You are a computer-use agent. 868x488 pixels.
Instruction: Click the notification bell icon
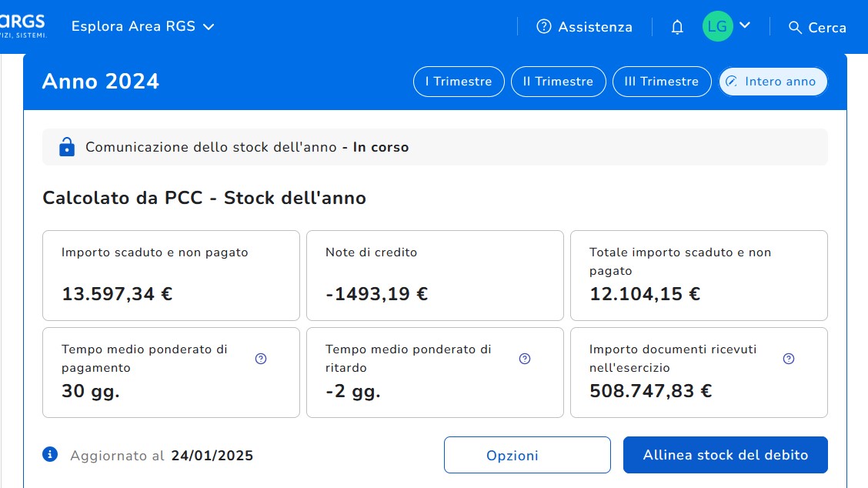pos(677,27)
